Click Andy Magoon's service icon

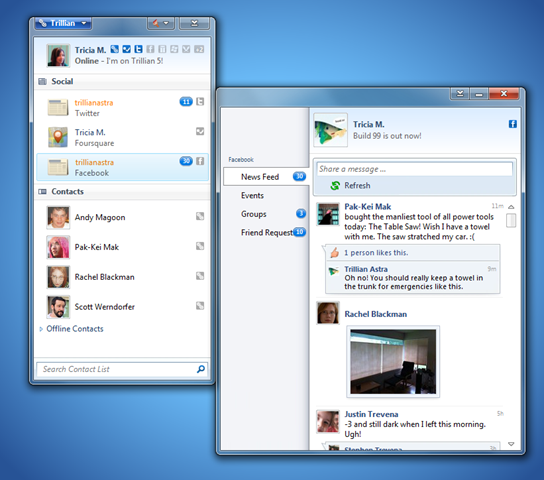(200, 216)
